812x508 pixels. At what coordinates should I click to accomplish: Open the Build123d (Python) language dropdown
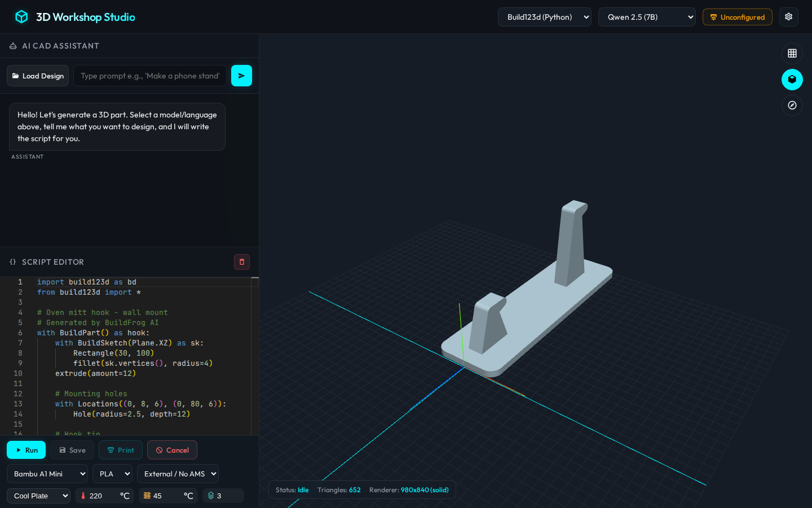[x=545, y=17]
